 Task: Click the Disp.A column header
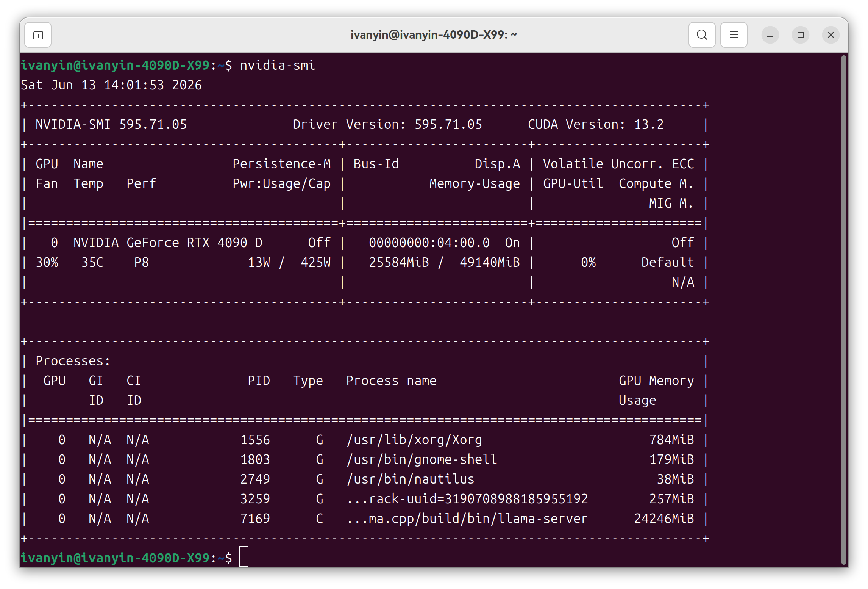click(497, 164)
